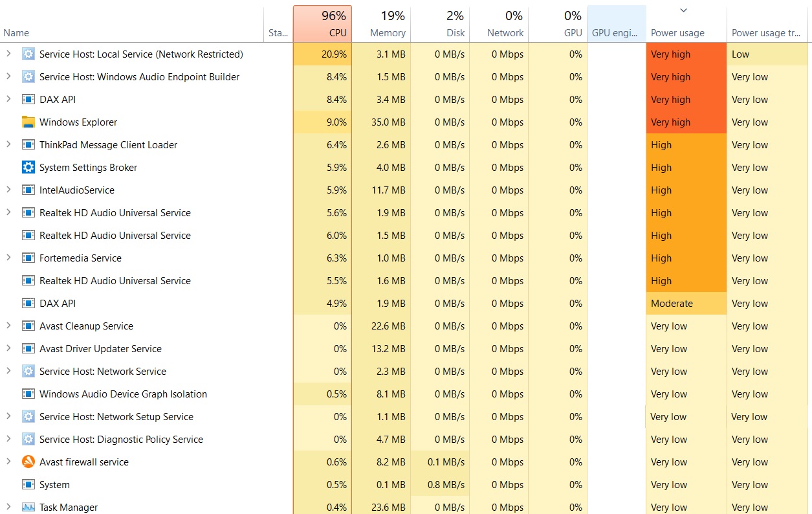Screen dimensions: 812x514
Task: Click the IntelAudioService process icon
Action: click(28, 190)
